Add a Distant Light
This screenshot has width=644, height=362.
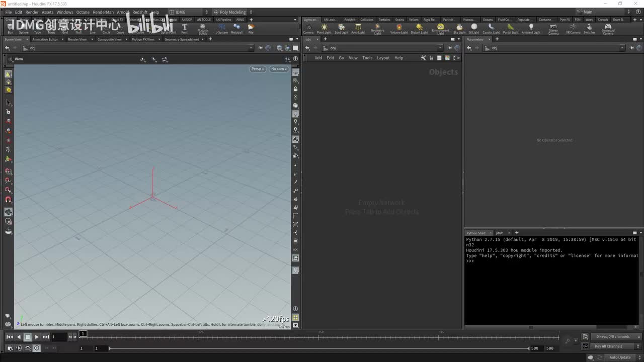click(x=419, y=29)
